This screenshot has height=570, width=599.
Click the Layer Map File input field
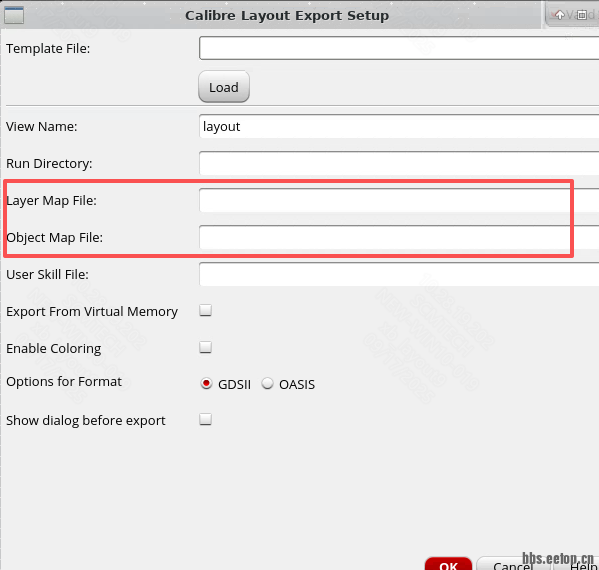399,200
